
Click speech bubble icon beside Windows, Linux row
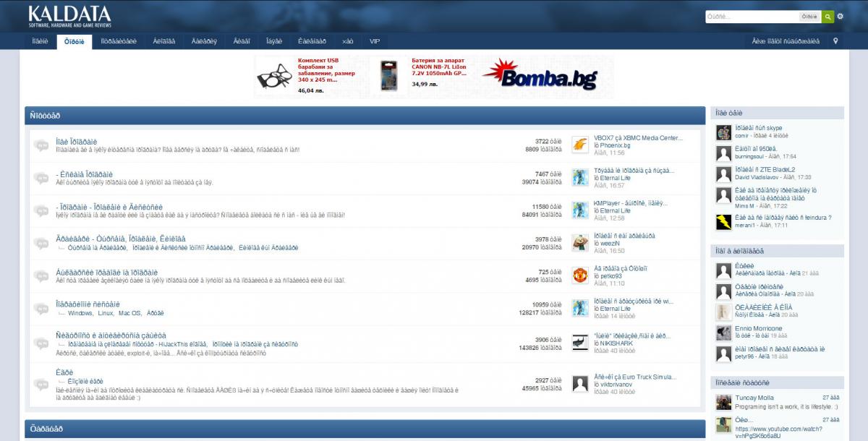click(41, 308)
